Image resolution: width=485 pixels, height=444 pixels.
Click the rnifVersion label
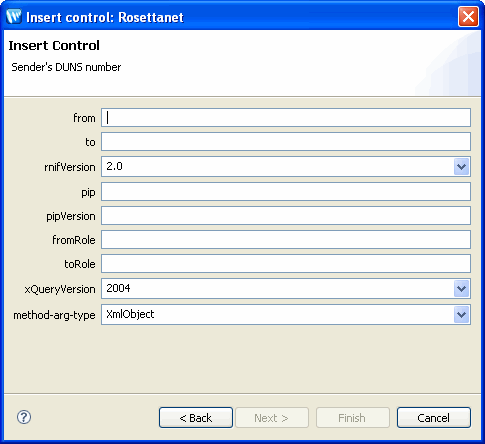[x=70, y=167]
